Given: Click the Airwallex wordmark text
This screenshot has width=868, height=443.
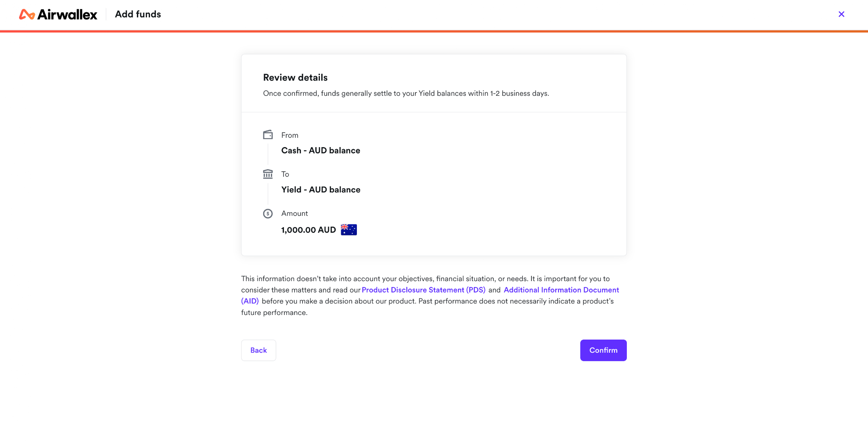Looking at the screenshot, I should [67, 14].
